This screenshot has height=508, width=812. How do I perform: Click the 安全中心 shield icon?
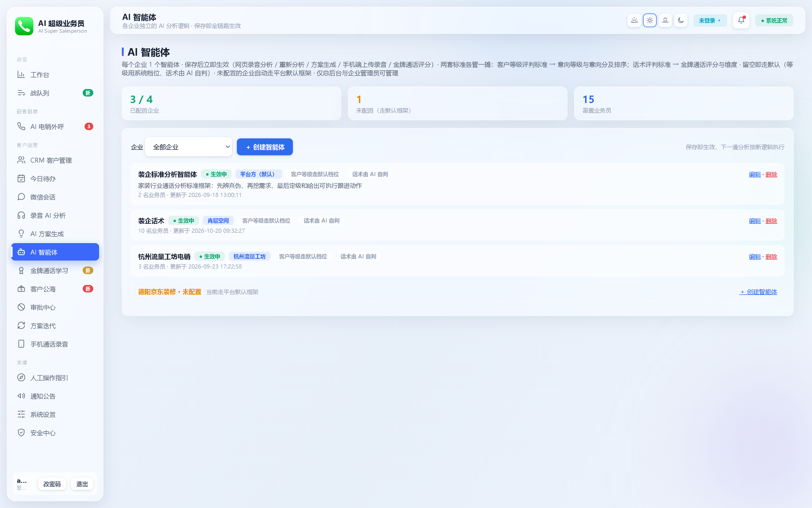click(21, 433)
